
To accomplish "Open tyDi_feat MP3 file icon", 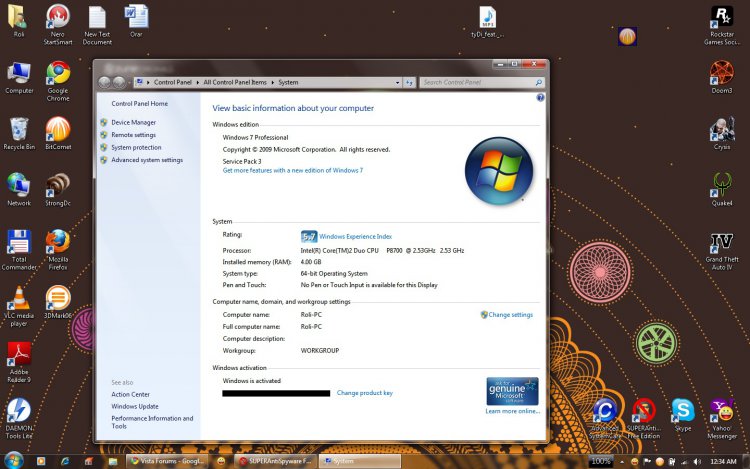I will (487, 22).
